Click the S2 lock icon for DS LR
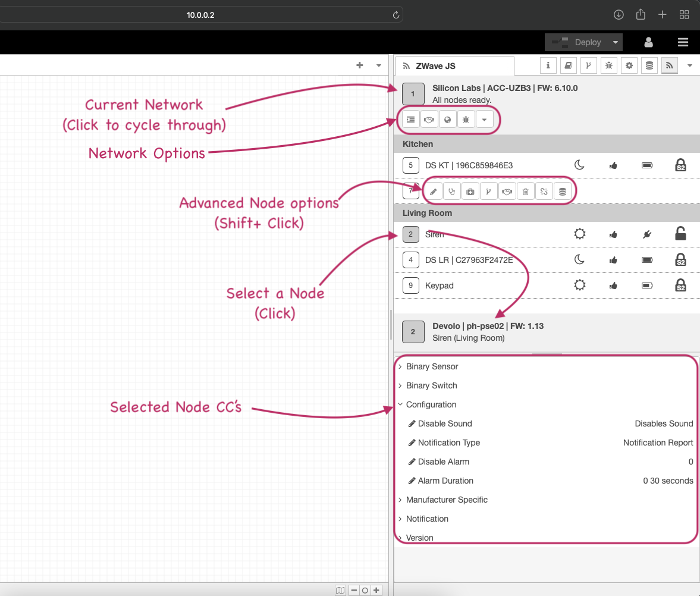Screen dimensions: 700x596 coord(680,259)
